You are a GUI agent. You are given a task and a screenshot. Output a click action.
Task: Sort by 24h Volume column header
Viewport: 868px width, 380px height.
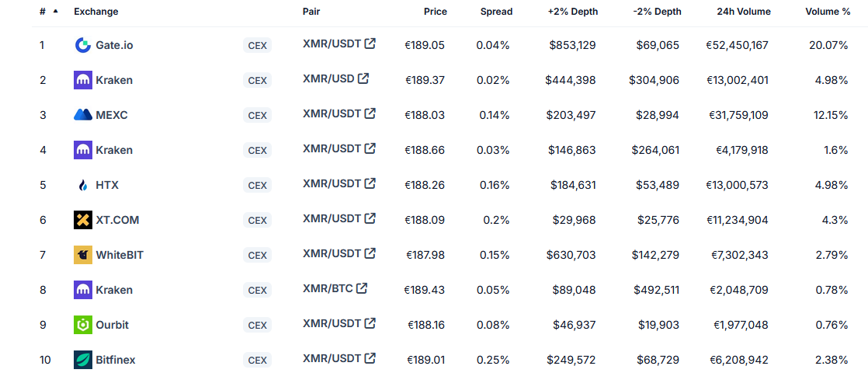(x=744, y=12)
